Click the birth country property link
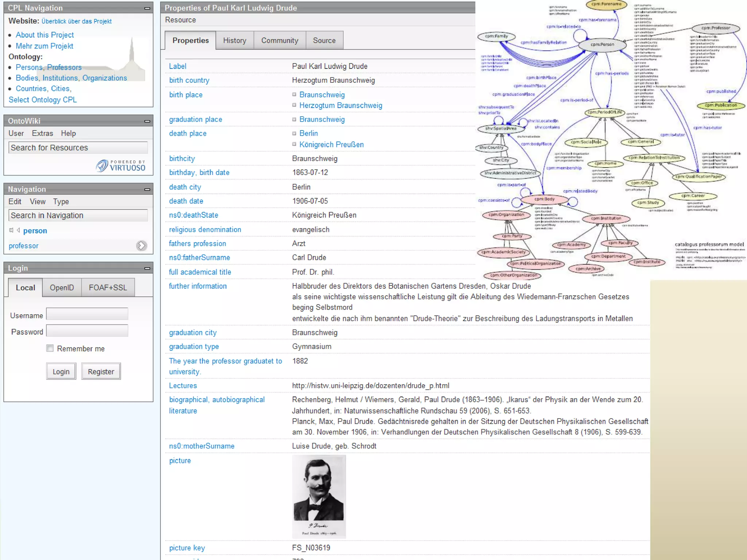 click(x=189, y=80)
